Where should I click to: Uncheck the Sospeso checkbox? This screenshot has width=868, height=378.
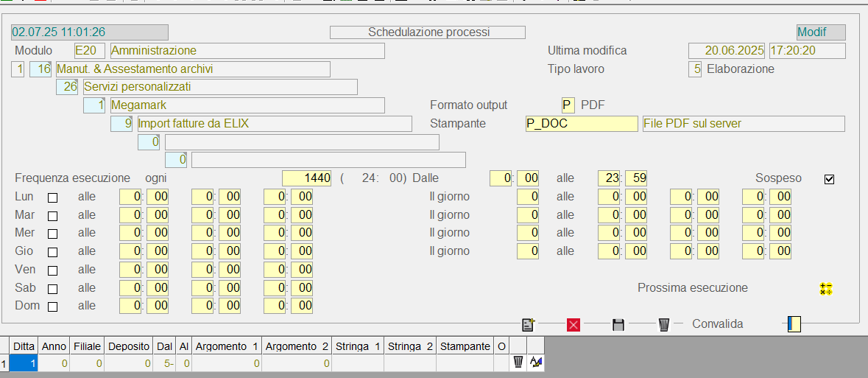tap(830, 179)
